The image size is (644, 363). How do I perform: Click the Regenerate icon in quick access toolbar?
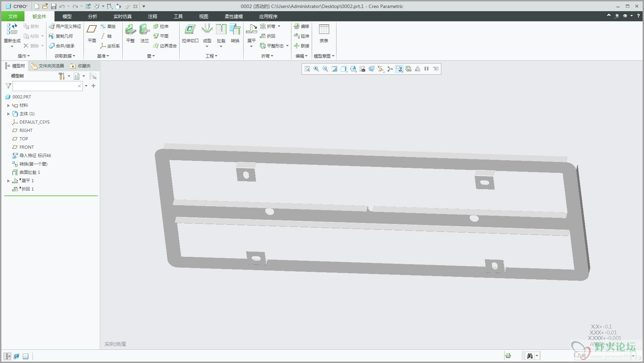click(x=88, y=6)
